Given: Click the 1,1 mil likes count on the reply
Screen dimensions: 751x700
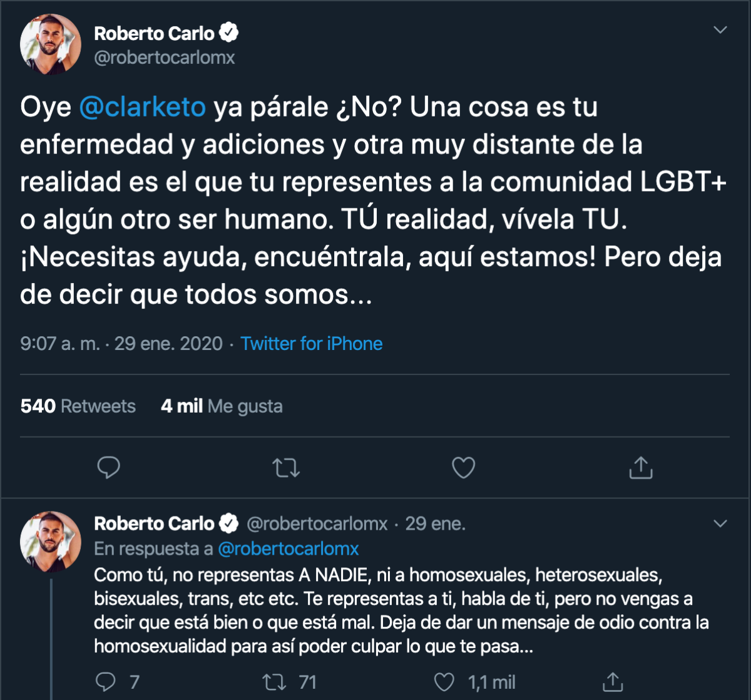Looking at the screenshot, I should 492,682.
